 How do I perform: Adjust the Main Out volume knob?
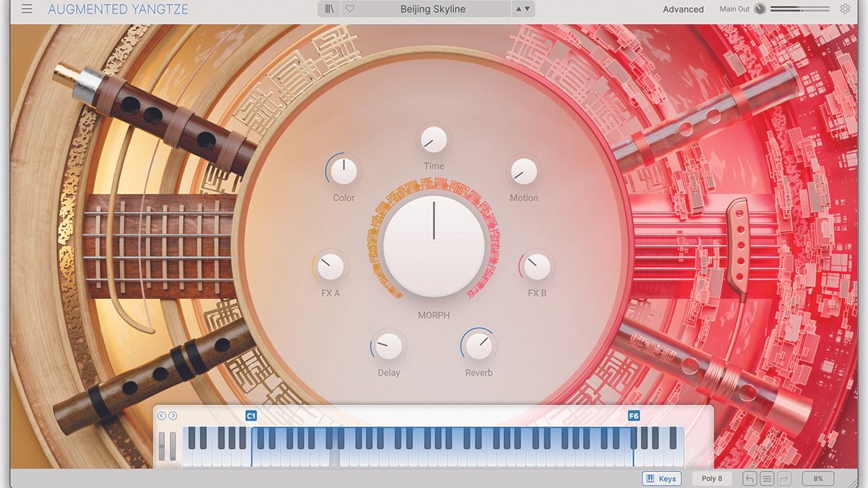pyautogui.click(x=759, y=9)
